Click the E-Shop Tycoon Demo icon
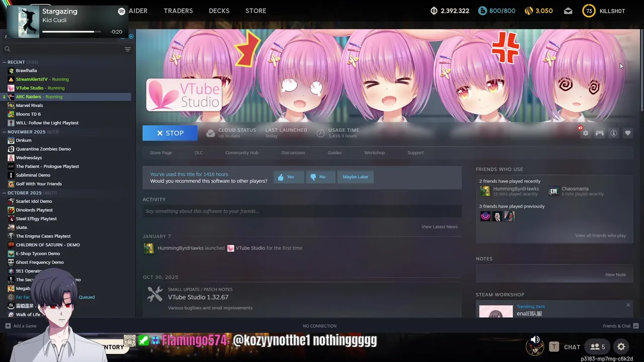The image size is (644, 362). tap(11, 253)
